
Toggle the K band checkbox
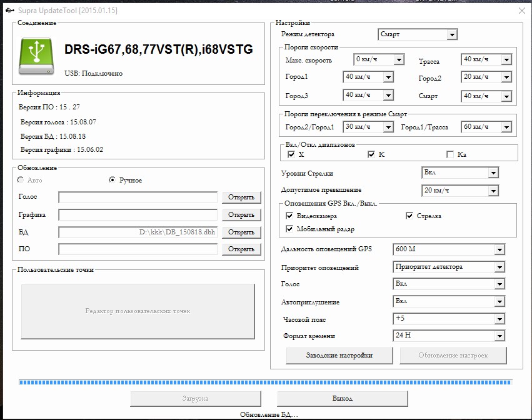point(371,154)
